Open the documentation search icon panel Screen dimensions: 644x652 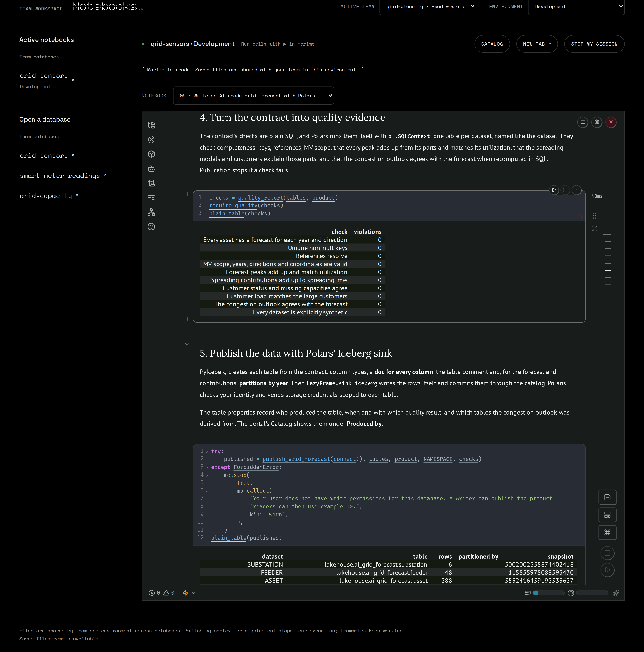(151, 198)
